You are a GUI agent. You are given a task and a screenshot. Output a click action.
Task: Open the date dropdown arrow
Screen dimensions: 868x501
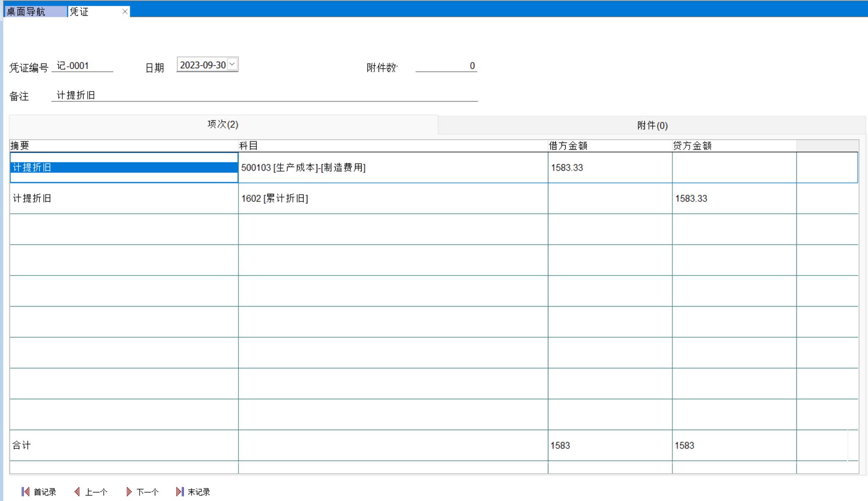pyautogui.click(x=232, y=64)
